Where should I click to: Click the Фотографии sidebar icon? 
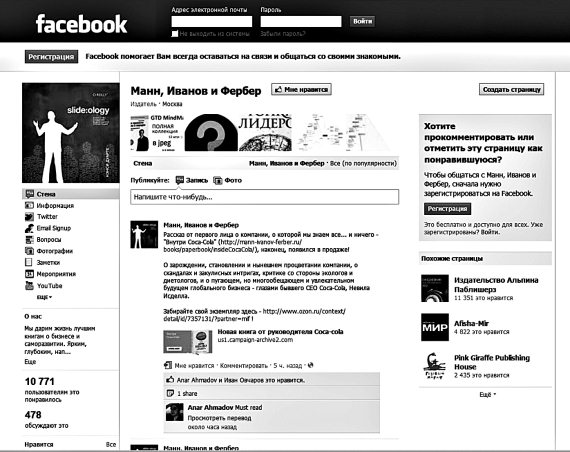coord(29,251)
